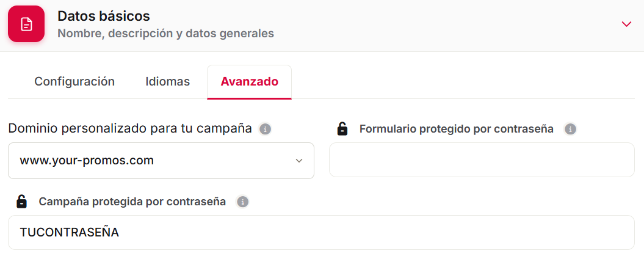Click the TUCONTRASEÑA password field
644x256 pixels.
(321, 233)
